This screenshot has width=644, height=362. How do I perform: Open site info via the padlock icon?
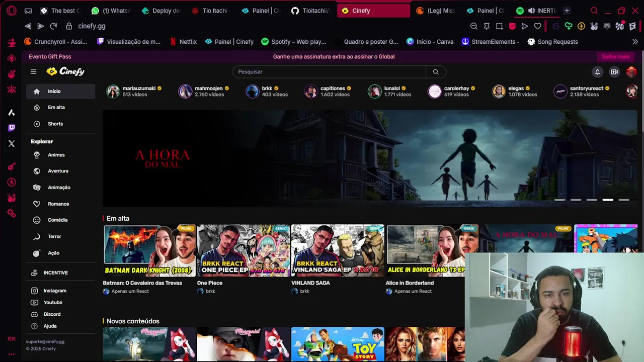click(x=69, y=26)
